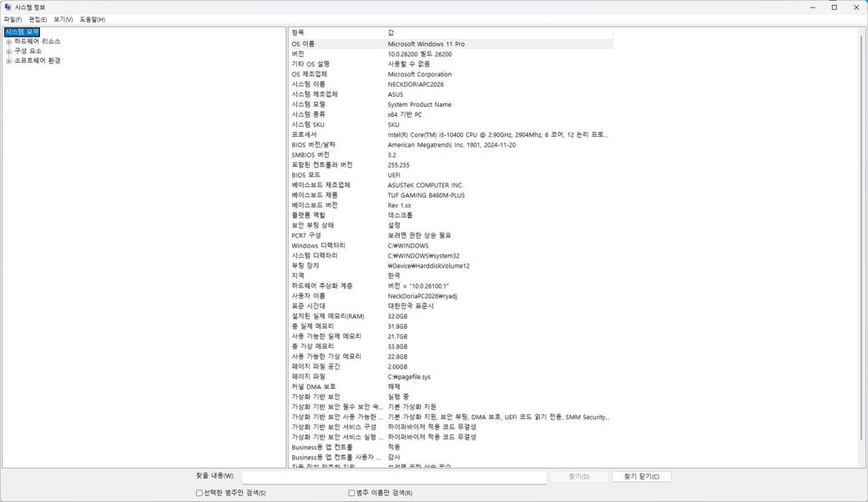Enable the 범주 이름만 검색 checkbox
Screen dimensions: 868x502
point(351,493)
